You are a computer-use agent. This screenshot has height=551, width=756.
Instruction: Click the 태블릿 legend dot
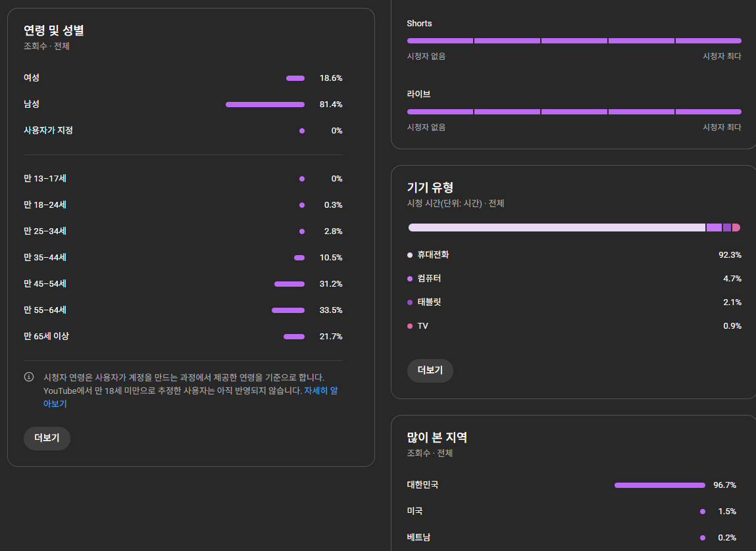click(x=410, y=302)
